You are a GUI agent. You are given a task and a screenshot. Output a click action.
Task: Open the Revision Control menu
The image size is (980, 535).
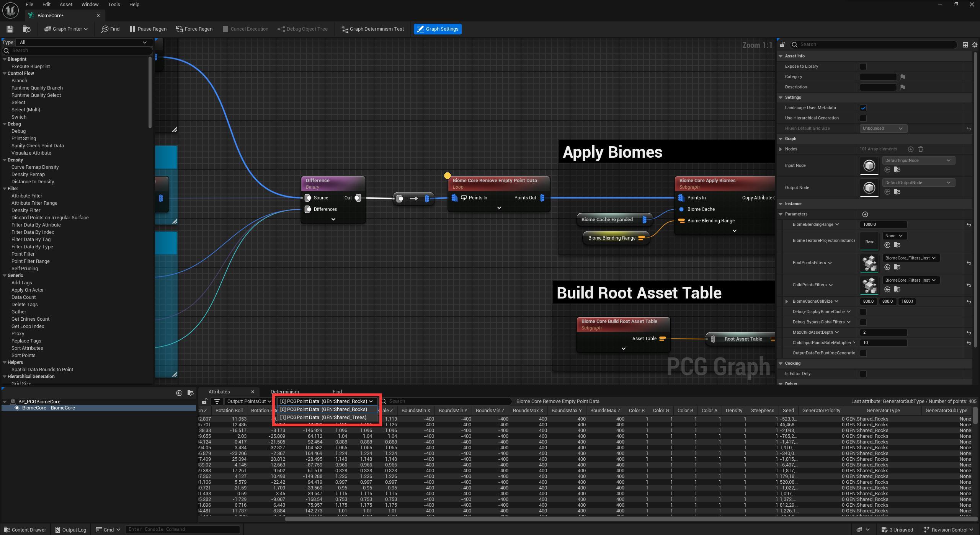[x=949, y=530]
